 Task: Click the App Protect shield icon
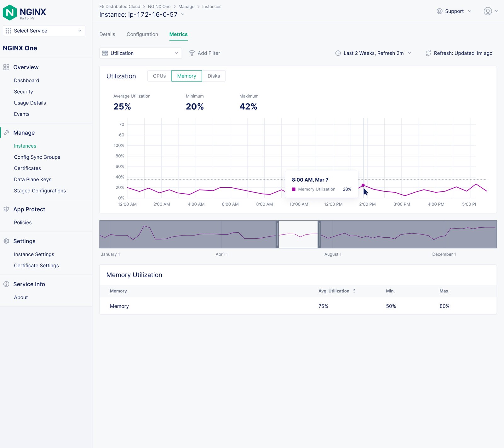[6, 209]
